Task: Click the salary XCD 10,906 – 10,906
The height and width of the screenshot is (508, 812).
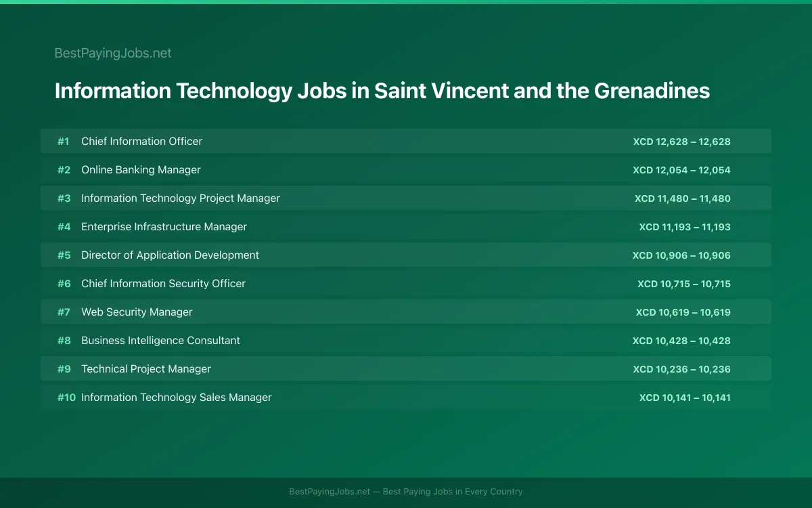Action: (x=681, y=255)
